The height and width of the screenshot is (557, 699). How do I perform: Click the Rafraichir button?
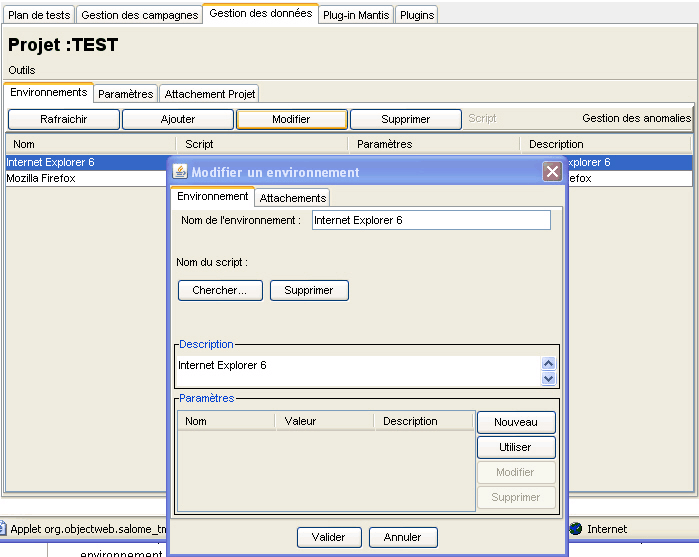[64, 119]
